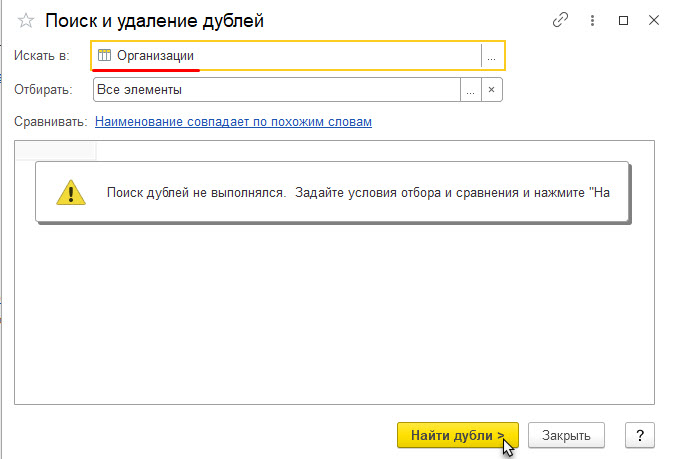This screenshot has width=674, height=459.
Task: Click the blank column header of results table
Action: pos(56,151)
